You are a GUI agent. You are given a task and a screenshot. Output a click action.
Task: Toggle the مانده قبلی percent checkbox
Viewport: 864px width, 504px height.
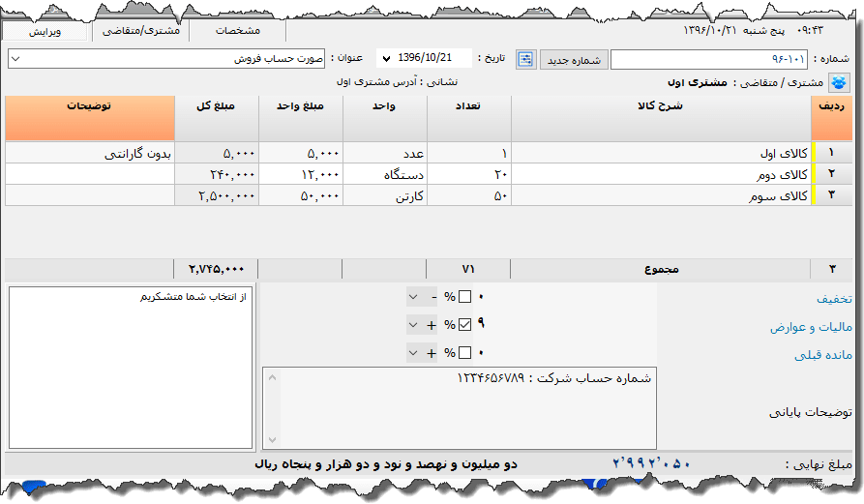point(464,352)
